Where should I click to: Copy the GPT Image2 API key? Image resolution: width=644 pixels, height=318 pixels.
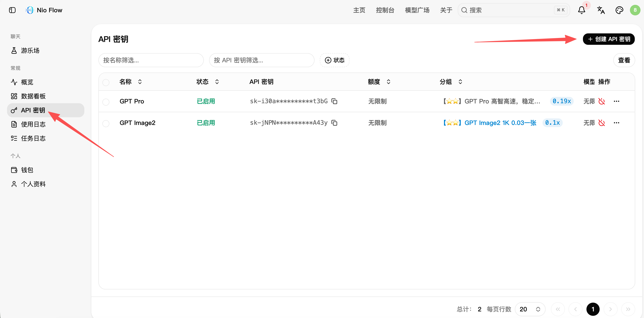pyautogui.click(x=334, y=123)
